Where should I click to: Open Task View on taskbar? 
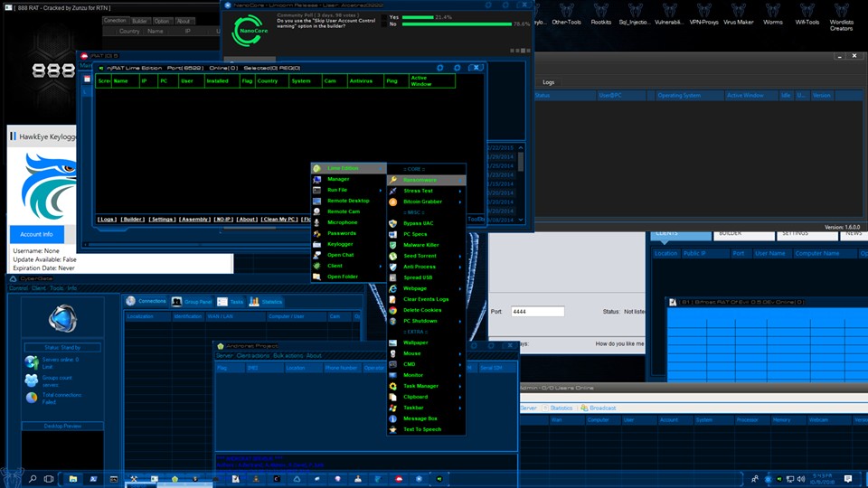pyautogui.click(x=49, y=479)
